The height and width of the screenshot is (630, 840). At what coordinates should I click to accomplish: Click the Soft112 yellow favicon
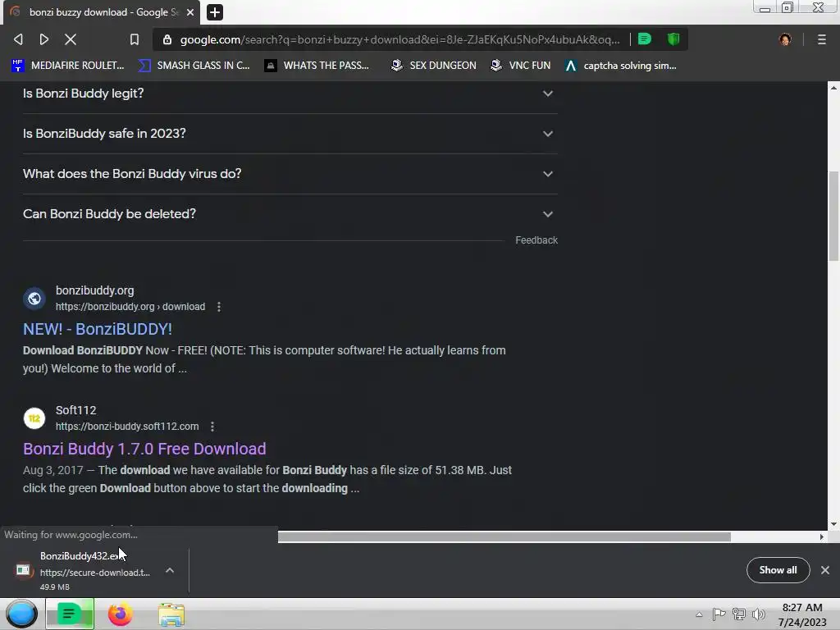click(34, 418)
